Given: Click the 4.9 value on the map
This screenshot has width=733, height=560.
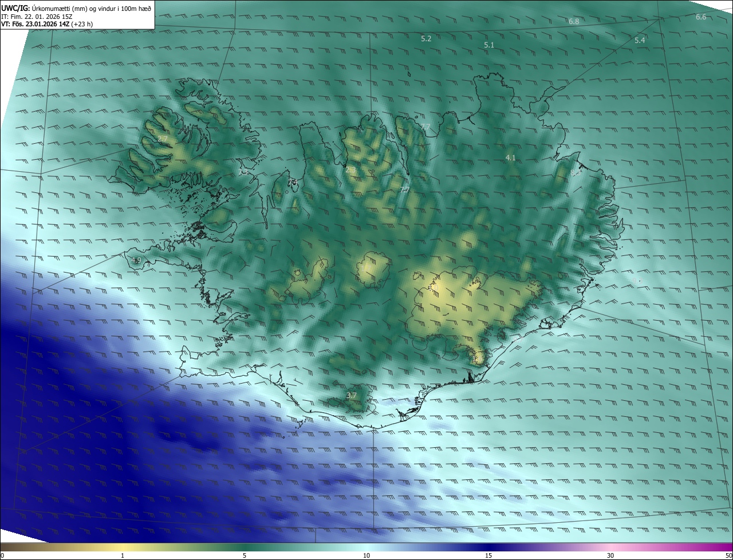Looking at the screenshot, I should pyautogui.click(x=136, y=261).
